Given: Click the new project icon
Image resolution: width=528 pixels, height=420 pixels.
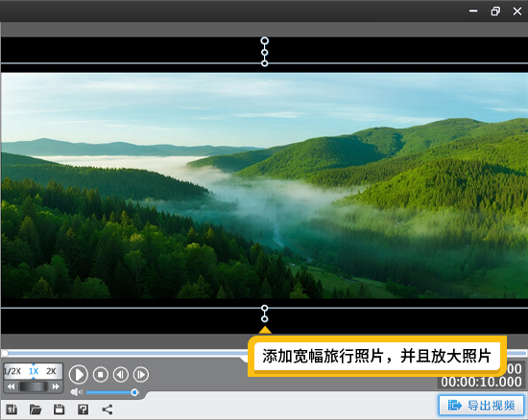Looking at the screenshot, I should point(12,409).
